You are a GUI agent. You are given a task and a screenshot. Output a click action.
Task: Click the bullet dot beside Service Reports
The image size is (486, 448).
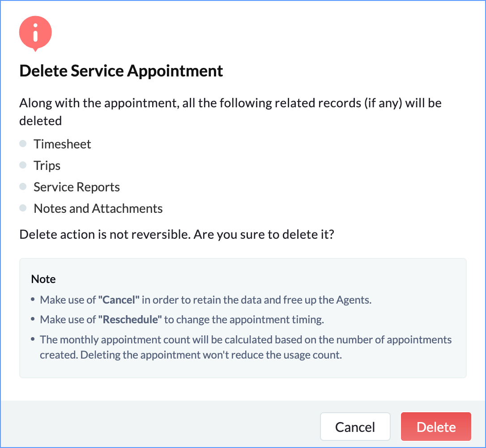point(23,187)
